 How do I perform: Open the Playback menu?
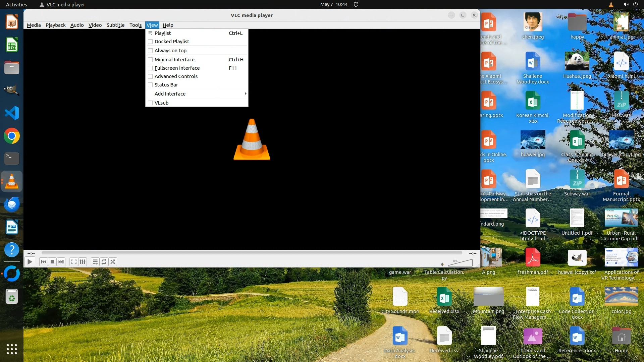point(55,25)
